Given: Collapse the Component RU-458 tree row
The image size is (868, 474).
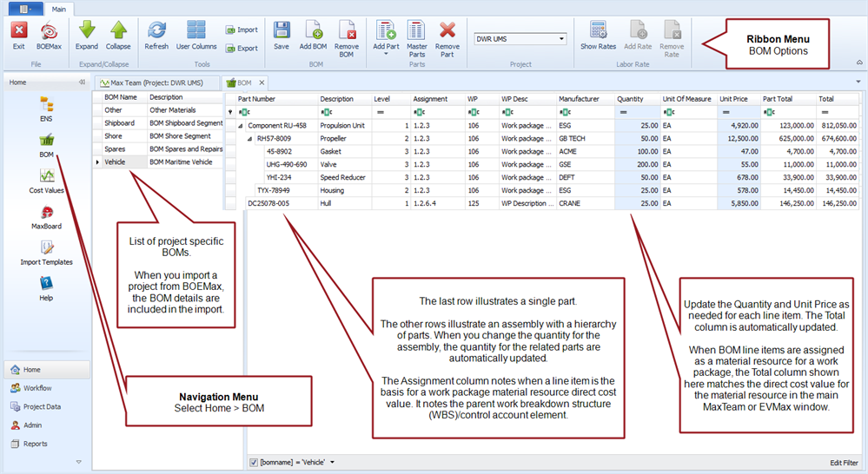Looking at the screenshot, I should click(242, 126).
